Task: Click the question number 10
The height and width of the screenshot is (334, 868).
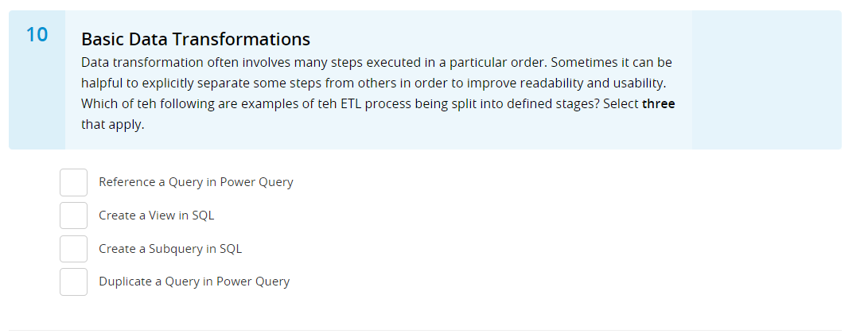Action: coord(37,35)
